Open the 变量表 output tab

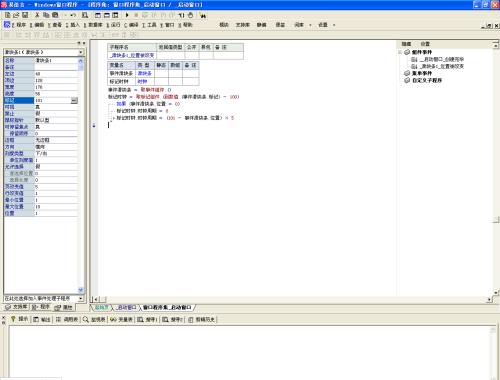tap(122, 319)
